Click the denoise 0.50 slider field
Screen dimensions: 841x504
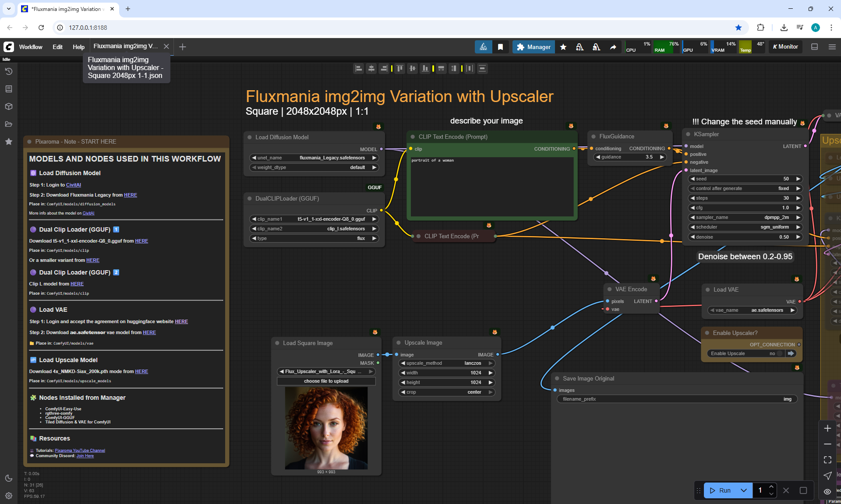coord(745,237)
